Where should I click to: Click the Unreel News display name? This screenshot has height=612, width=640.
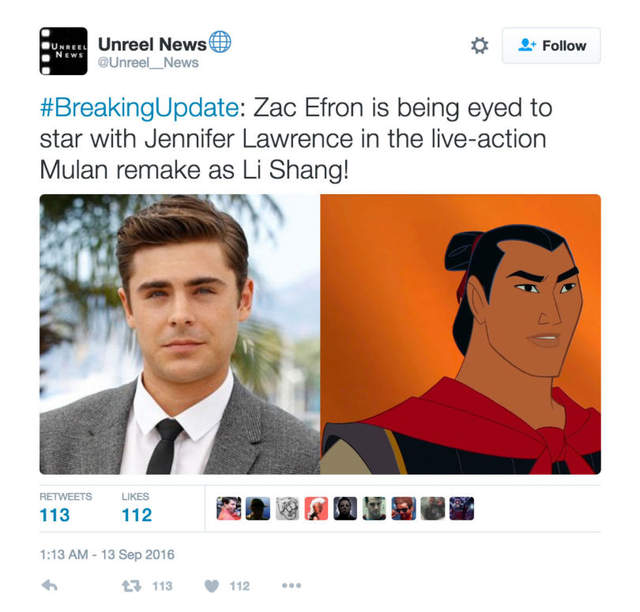coord(152,44)
